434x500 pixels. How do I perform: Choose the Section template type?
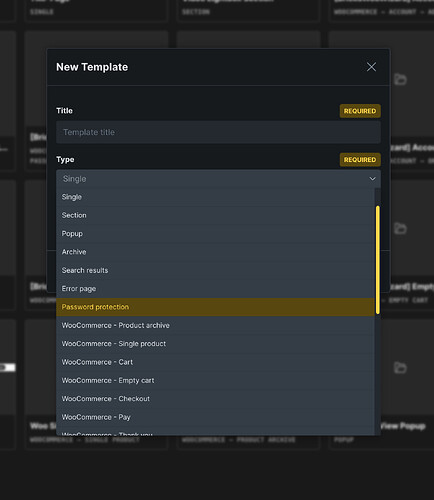coord(215,215)
